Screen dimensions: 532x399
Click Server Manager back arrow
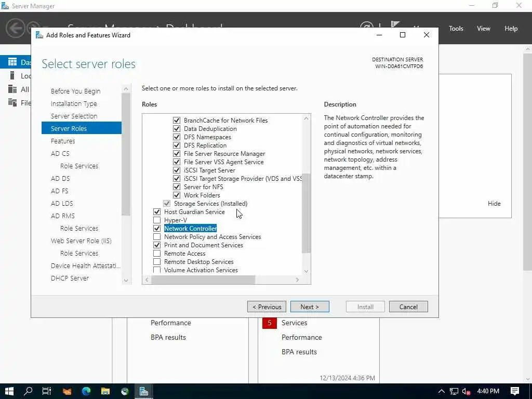pyautogui.click(x=15, y=28)
